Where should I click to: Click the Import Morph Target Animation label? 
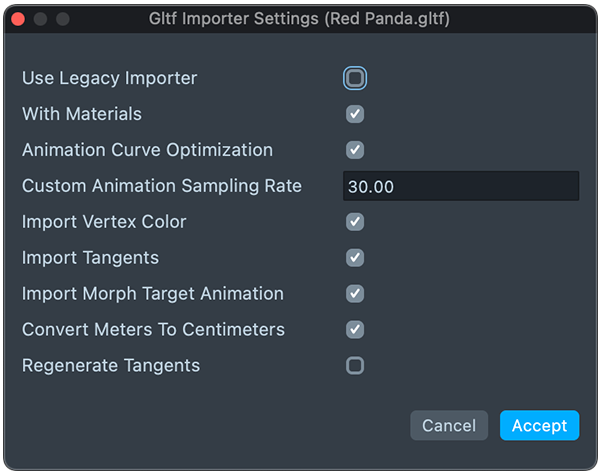[153, 294]
